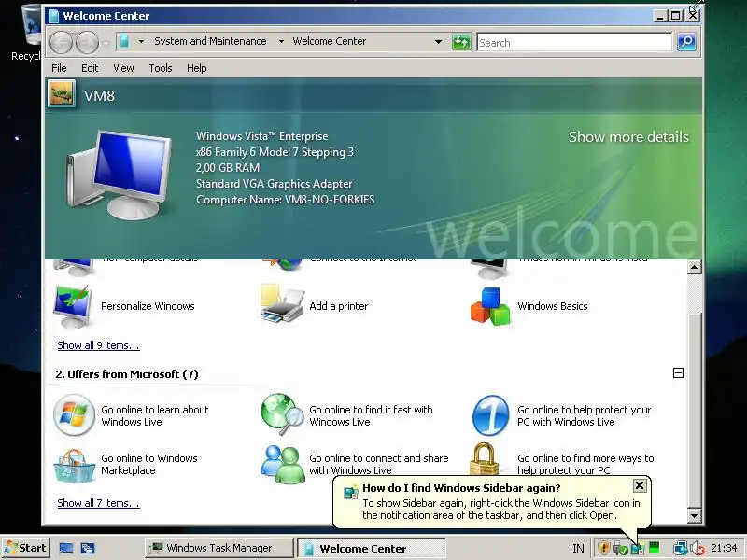Click Go online to find it fast text

[371, 415]
